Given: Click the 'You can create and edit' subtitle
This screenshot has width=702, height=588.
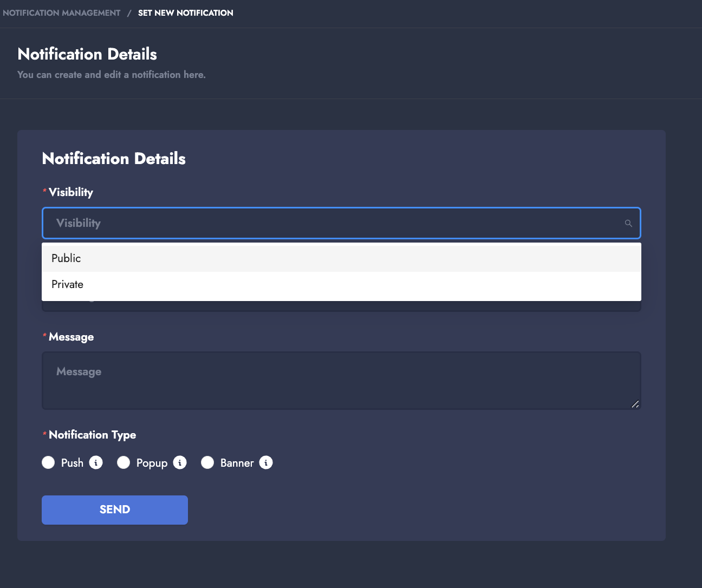Looking at the screenshot, I should click(112, 75).
